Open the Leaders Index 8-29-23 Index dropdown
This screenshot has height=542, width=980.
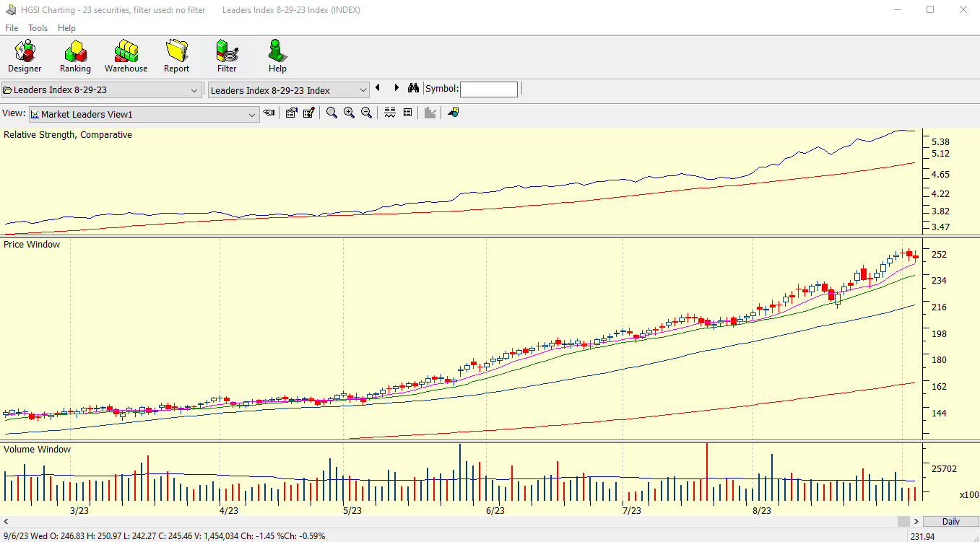(x=289, y=90)
